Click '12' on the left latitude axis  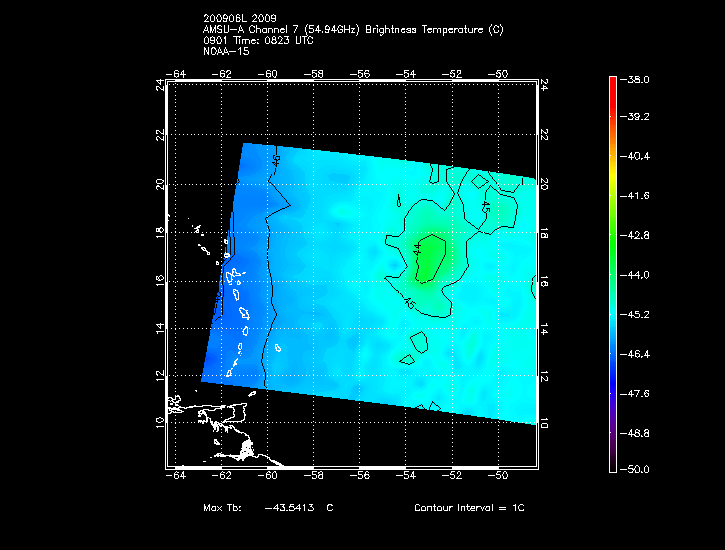coord(160,376)
